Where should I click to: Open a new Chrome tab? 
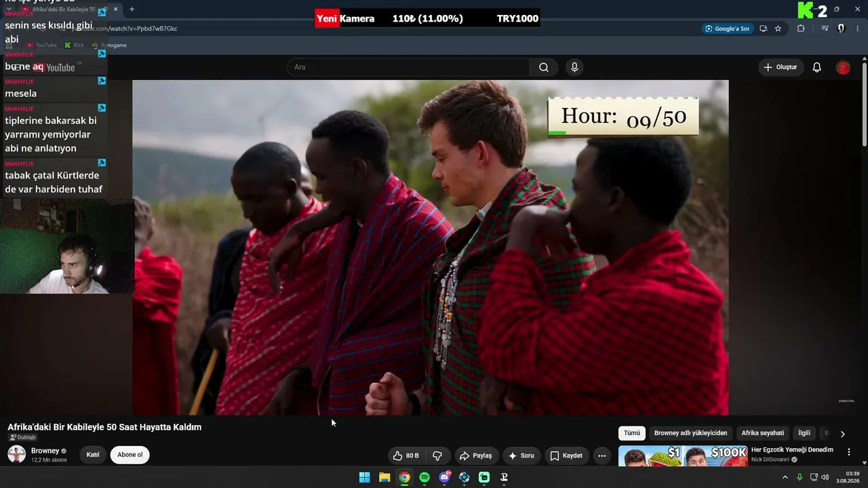132,9
